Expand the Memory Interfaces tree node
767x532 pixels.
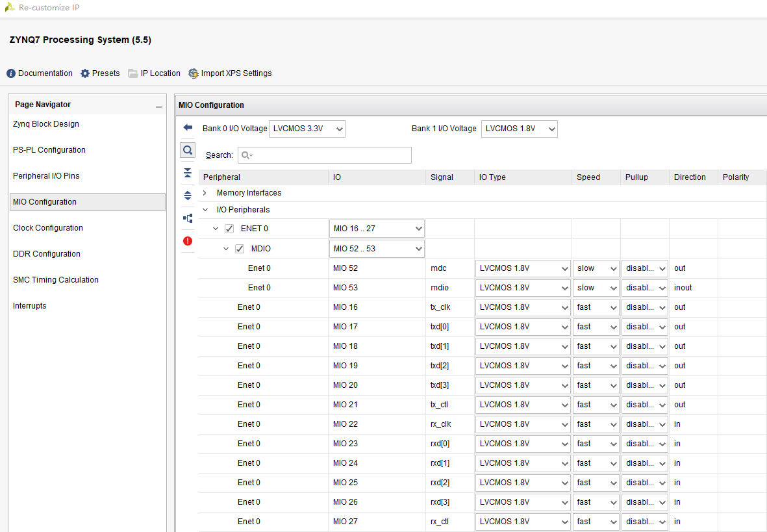(x=205, y=193)
